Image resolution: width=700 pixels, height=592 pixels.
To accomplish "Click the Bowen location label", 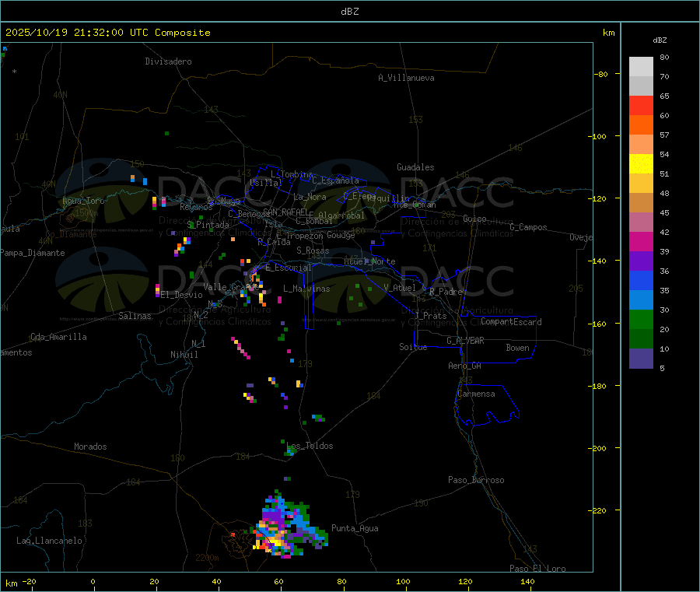I will pos(517,348).
